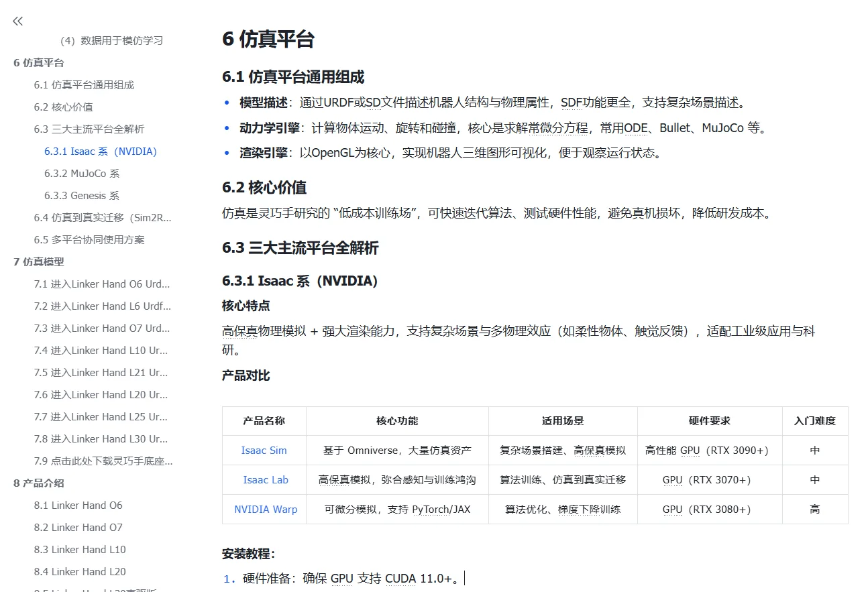The image size is (868, 592).
Task: Click the '6.2 核心价值' heading in the document
Action: pos(264,187)
